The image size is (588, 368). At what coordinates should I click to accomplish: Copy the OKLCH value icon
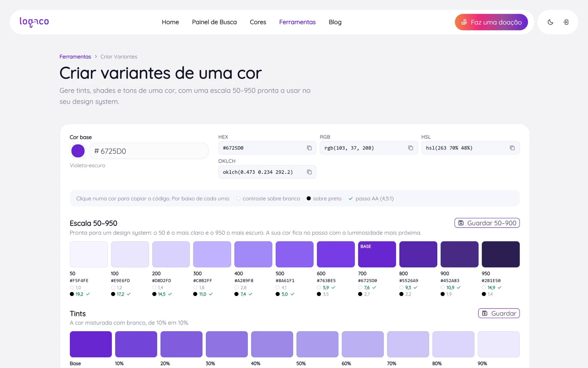(x=309, y=172)
